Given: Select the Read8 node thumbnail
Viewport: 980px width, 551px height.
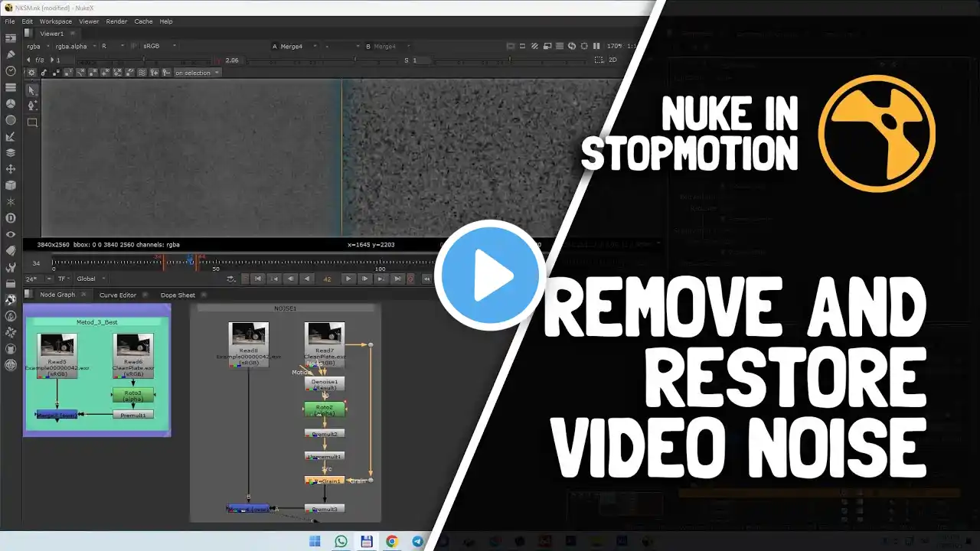Looking at the screenshot, I should click(x=248, y=334).
